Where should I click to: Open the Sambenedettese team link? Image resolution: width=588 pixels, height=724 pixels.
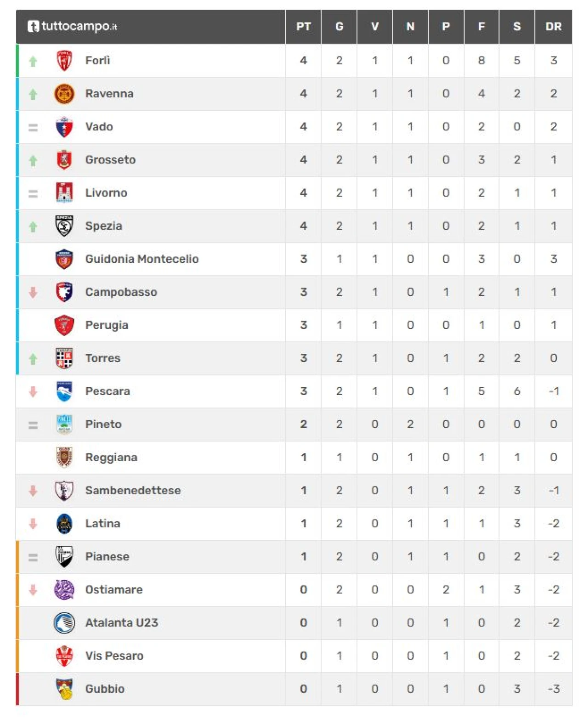click(x=133, y=491)
